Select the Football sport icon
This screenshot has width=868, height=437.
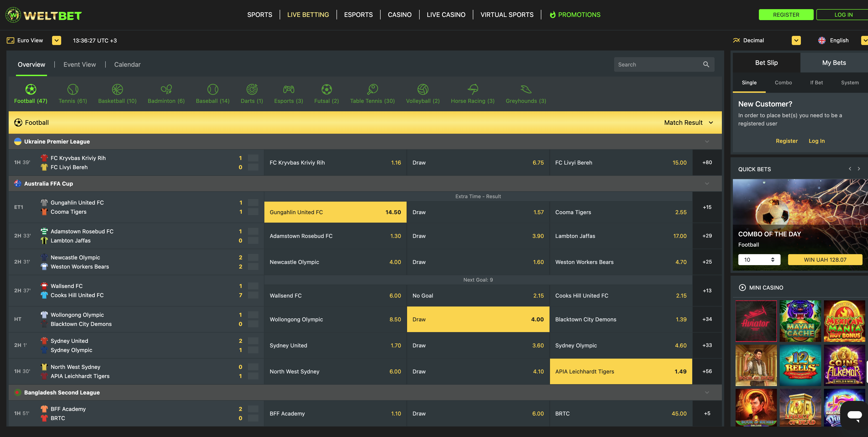[x=31, y=89]
